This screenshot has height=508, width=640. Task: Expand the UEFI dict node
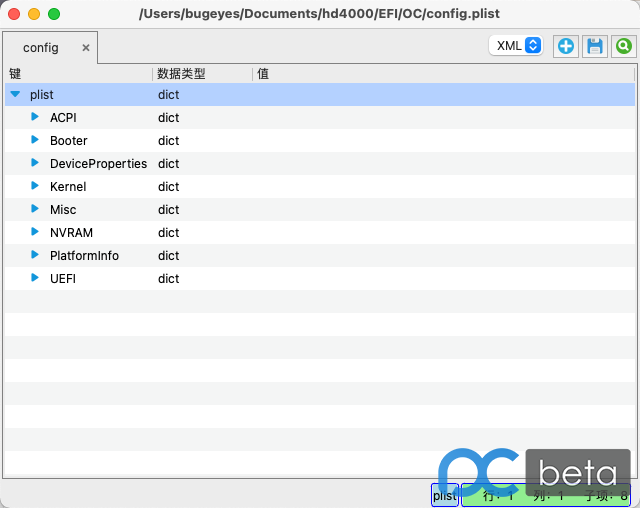[35, 278]
